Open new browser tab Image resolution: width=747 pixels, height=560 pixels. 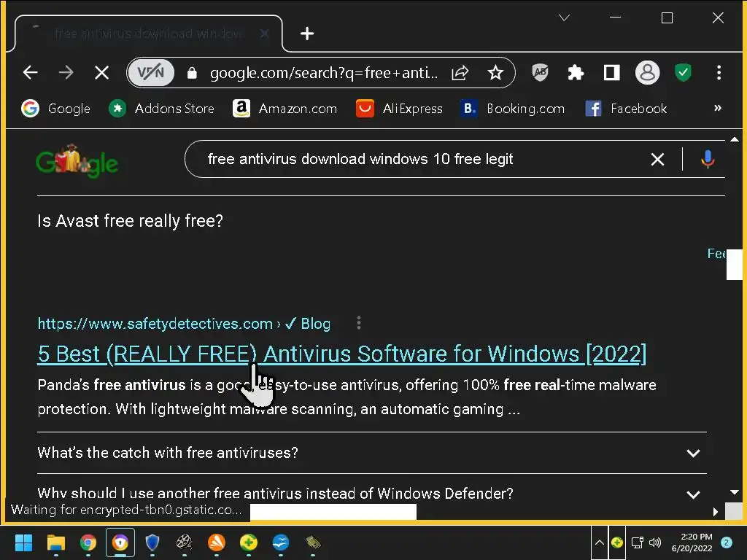coord(307,34)
